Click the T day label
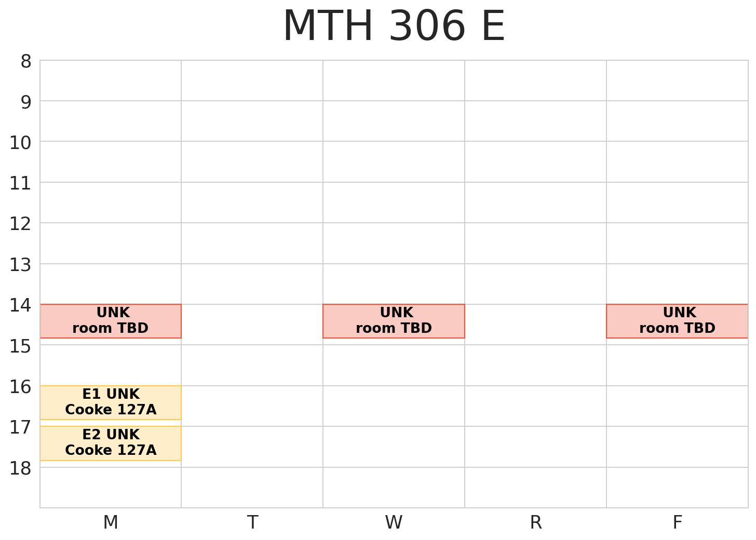This screenshot has height=540, width=756. tap(252, 522)
